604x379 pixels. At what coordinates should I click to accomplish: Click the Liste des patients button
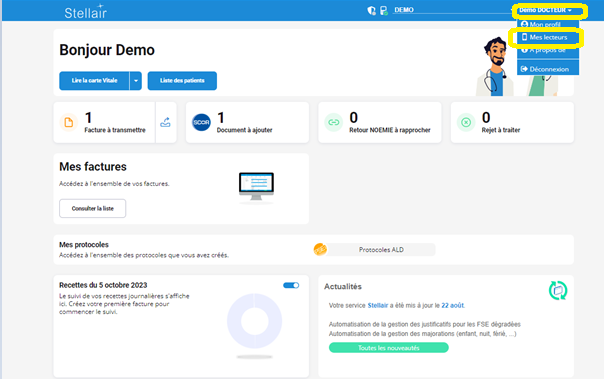182,81
